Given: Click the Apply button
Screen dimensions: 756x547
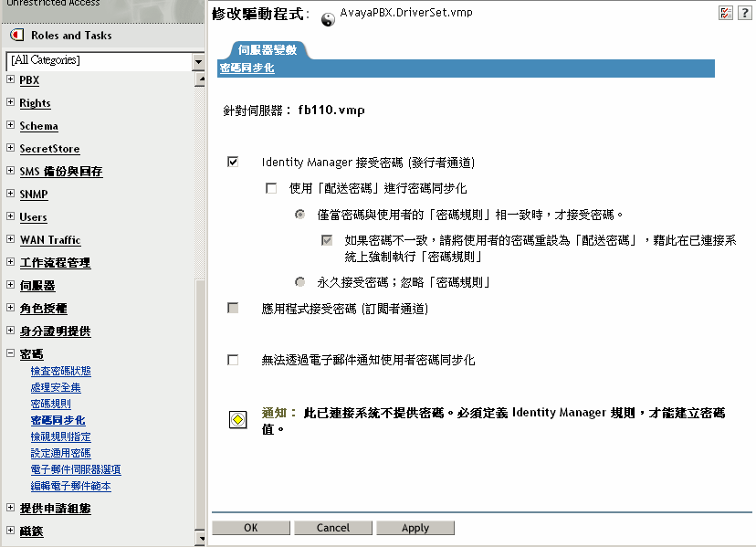Looking at the screenshot, I should [415, 528].
